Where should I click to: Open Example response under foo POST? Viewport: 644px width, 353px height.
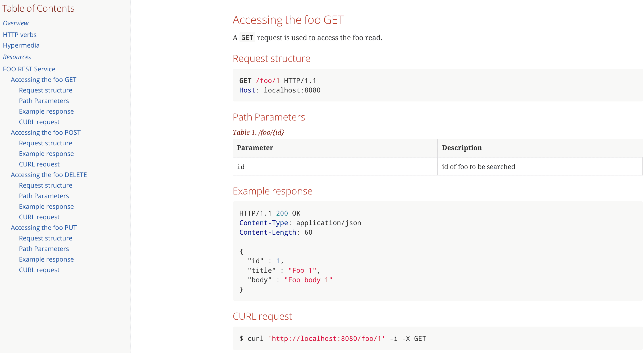coord(46,154)
